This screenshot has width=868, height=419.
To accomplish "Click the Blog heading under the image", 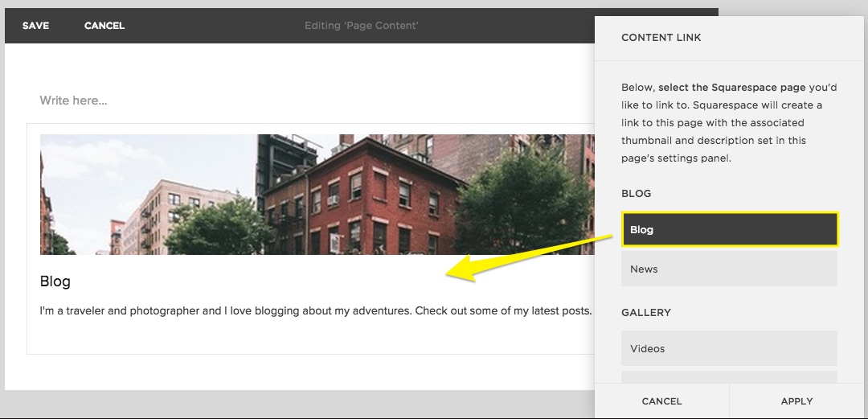I will pos(55,281).
